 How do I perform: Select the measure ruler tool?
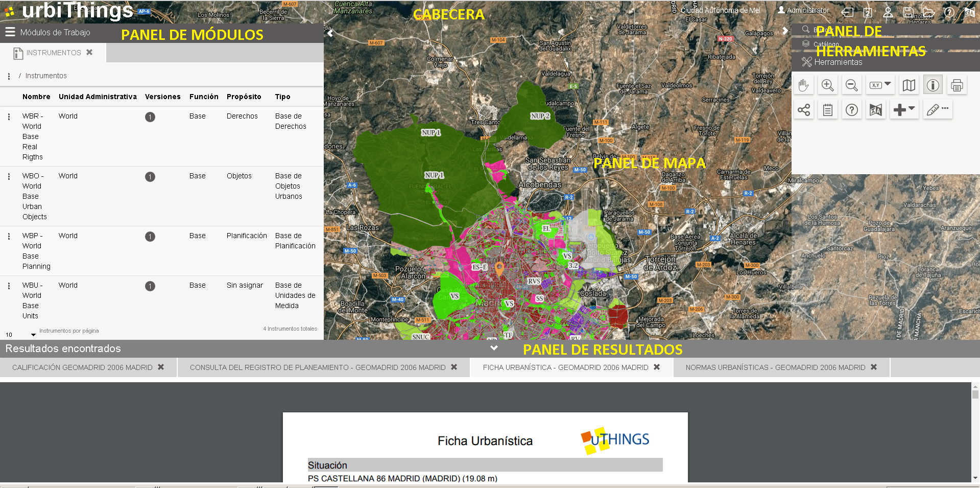pos(938,110)
